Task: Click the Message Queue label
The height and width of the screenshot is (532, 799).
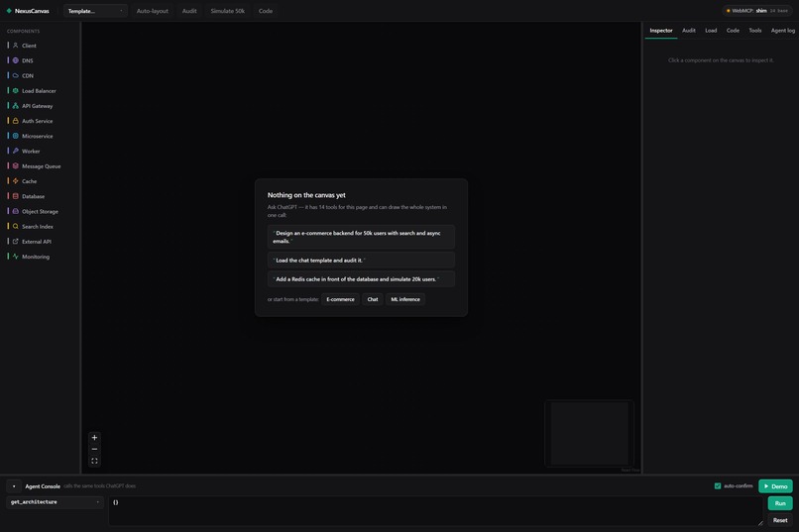Action: [42, 166]
